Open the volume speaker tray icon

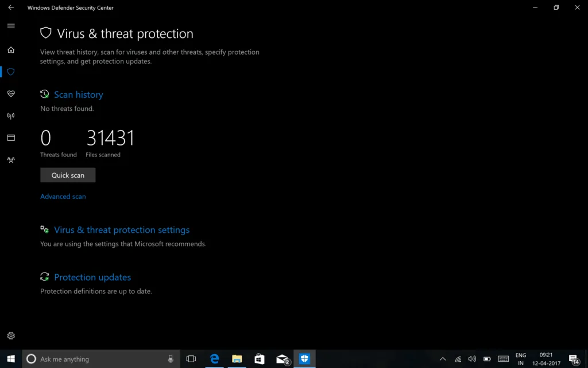(472, 359)
